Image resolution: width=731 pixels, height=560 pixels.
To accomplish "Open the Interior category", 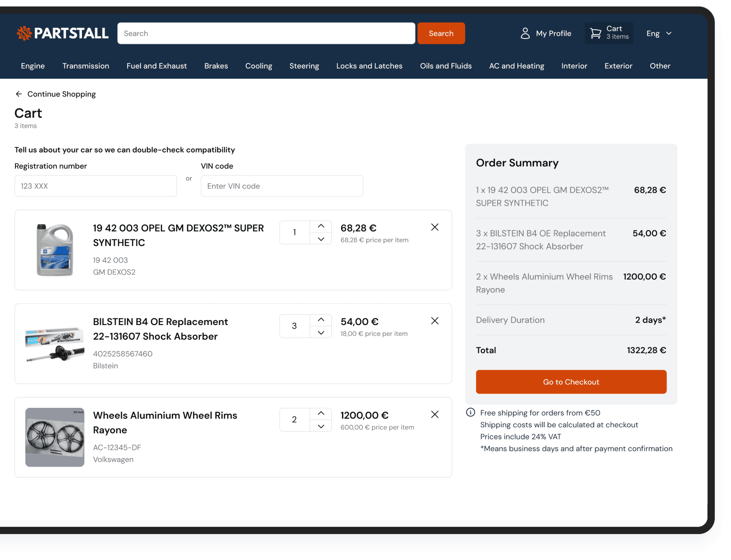I will click(574, 66).
